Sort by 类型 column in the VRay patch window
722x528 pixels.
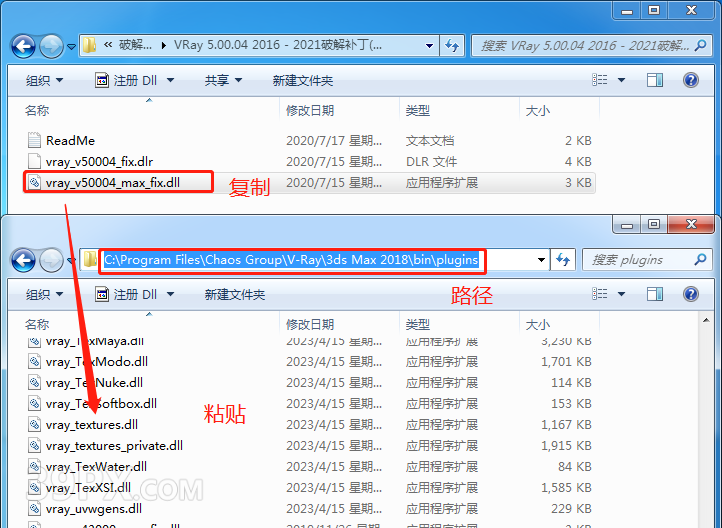[x=418, y=110]
